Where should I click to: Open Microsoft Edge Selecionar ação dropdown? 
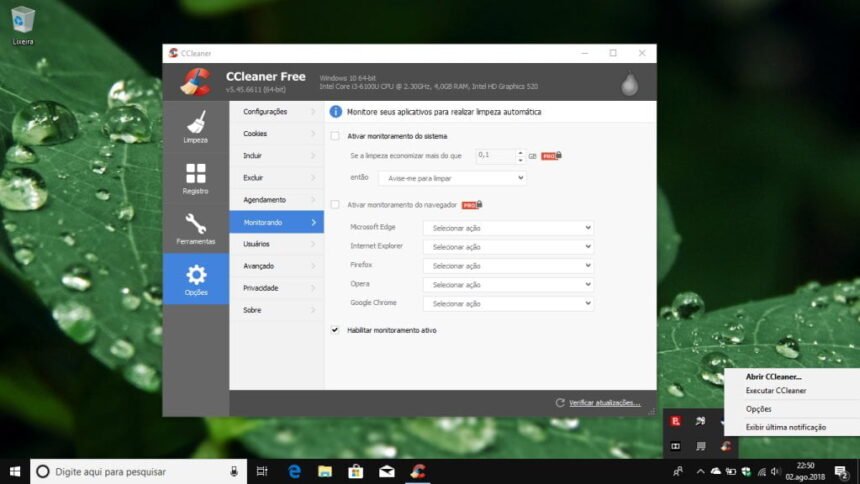point(508,228)
